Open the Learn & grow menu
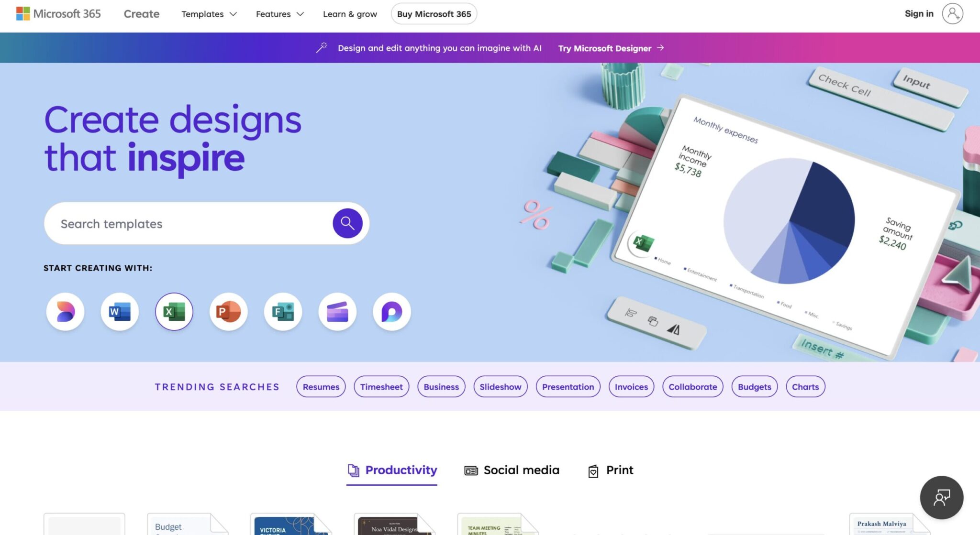 350,14
